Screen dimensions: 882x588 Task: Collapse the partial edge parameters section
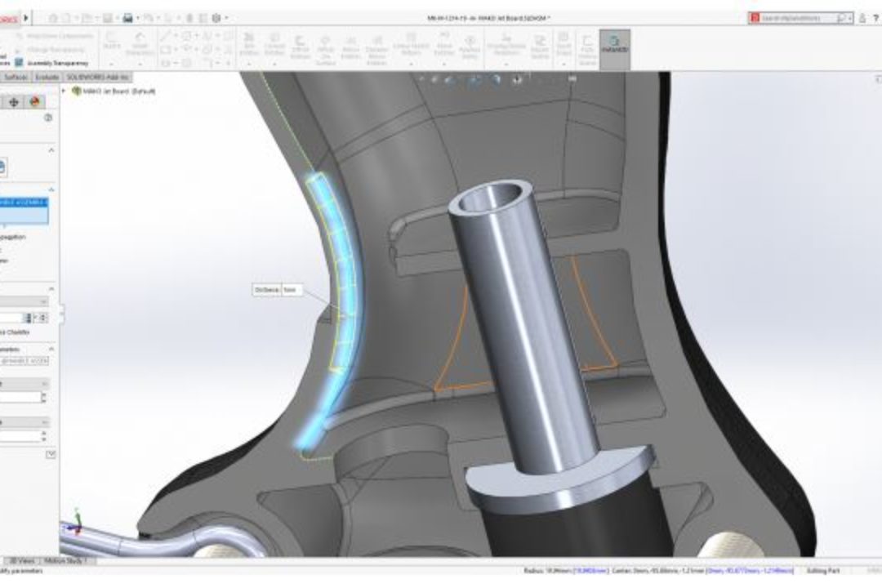[x=51, y=349]
